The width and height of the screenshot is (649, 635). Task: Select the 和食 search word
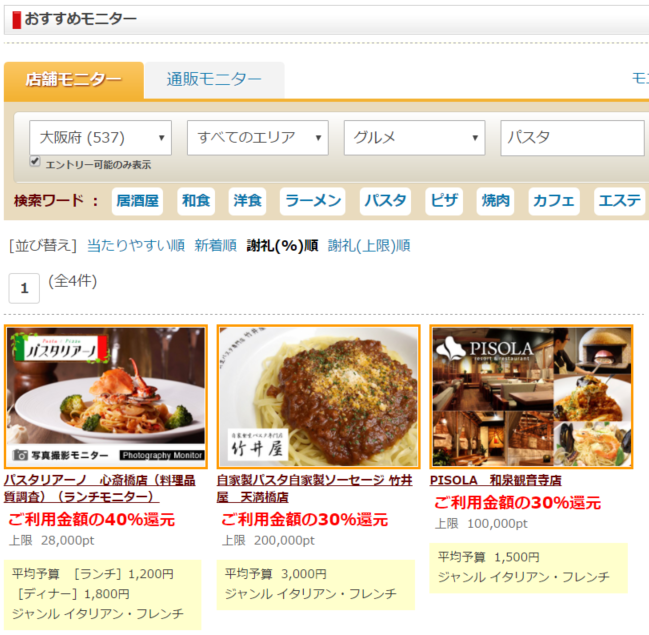point(196,201)
